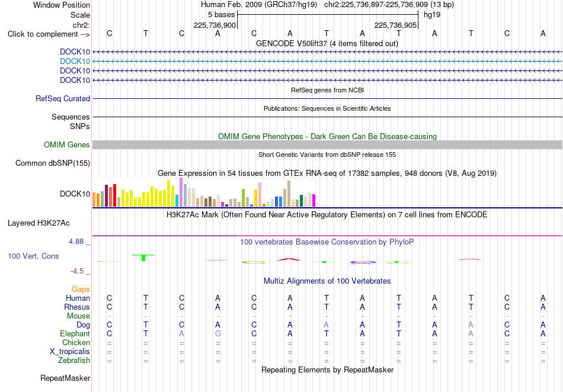
Task: Click the GTEx Gene Expression track title
Action: 327,173
